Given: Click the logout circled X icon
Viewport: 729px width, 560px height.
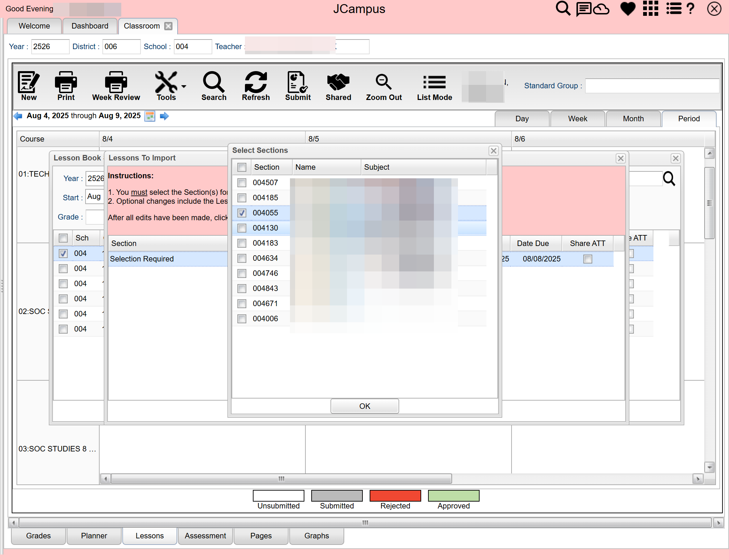Looking at the screenshot, I should pos(714,9).
